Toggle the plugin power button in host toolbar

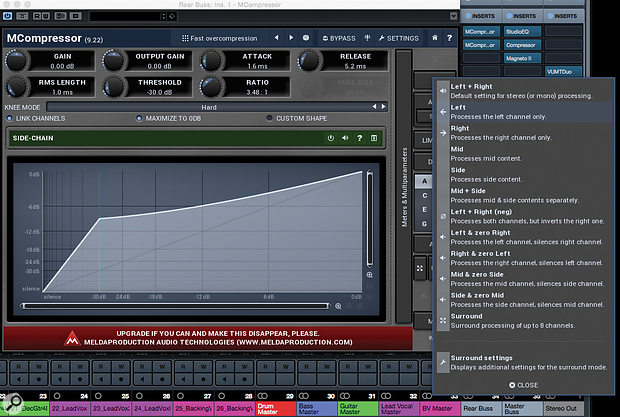click(8, 16)
